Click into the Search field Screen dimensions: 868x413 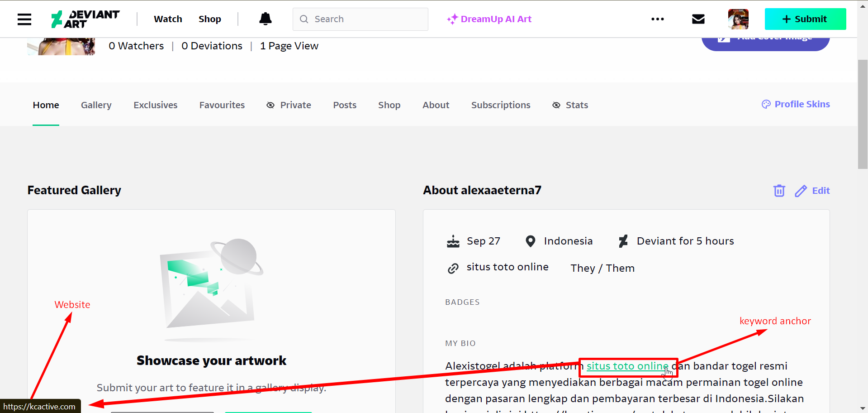click(366, 19)
